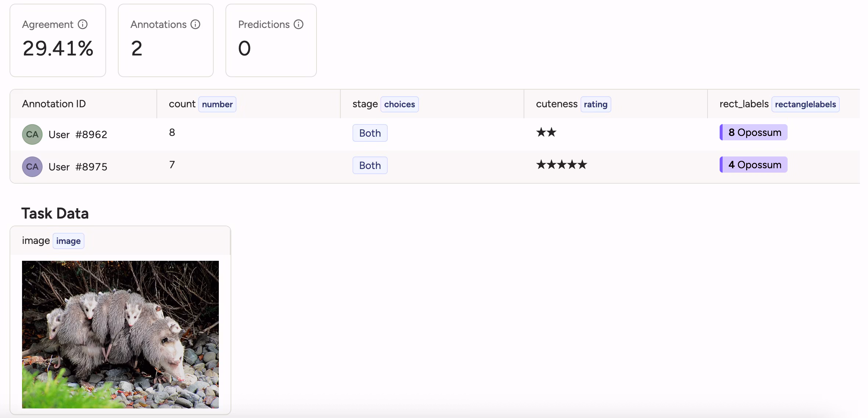Toggle the '8 Opossum' rectangle label
This screenshot has width=868, height=418.
click(753, 132)
